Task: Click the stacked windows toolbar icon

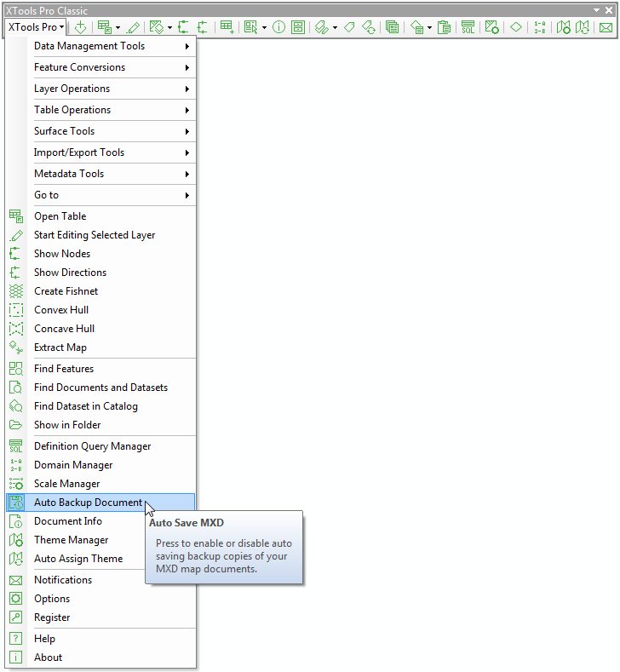Action: click(392, 27)
